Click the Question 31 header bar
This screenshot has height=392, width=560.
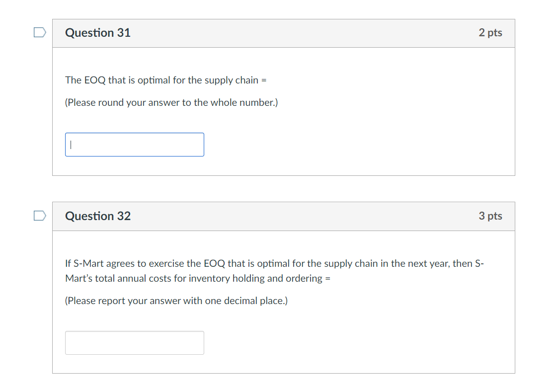[x=283, y=33]
